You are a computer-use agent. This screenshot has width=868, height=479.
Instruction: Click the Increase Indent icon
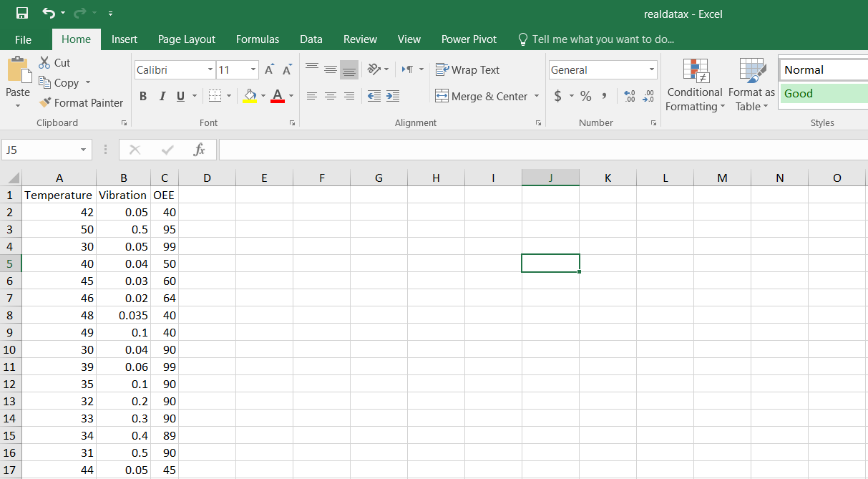392,96
